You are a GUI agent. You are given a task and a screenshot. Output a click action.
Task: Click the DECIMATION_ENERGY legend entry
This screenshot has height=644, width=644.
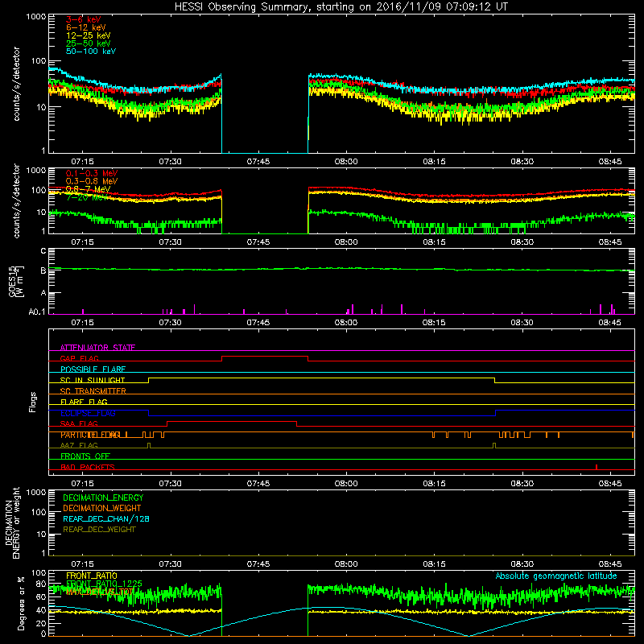pyautogui.click(x=103, y=497)
